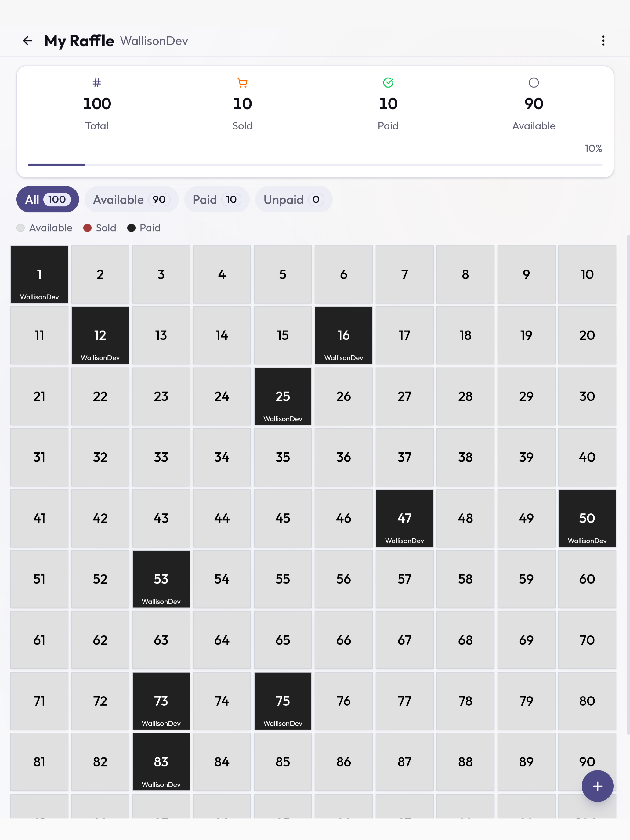Select available ticket number 37

(404, 457)
